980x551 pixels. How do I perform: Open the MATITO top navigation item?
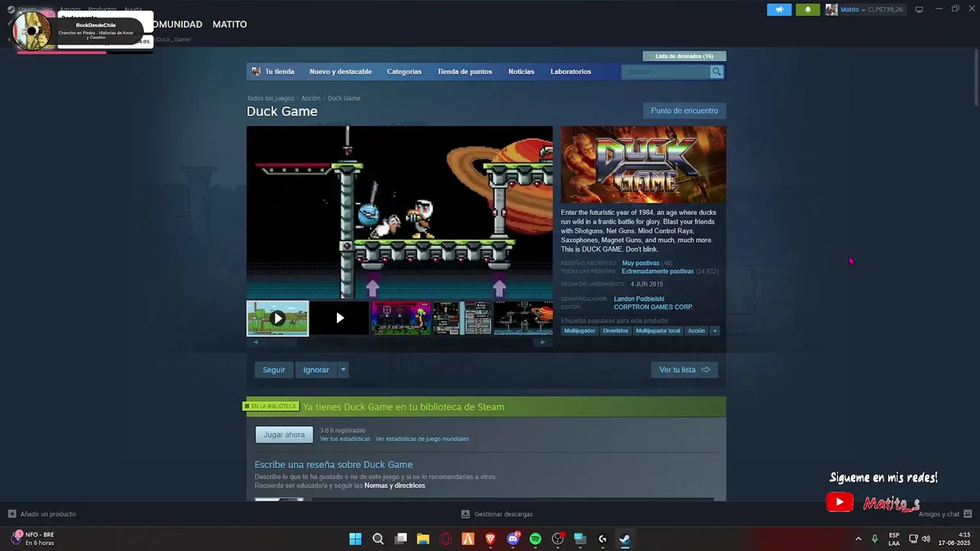[x=230, y=24]
